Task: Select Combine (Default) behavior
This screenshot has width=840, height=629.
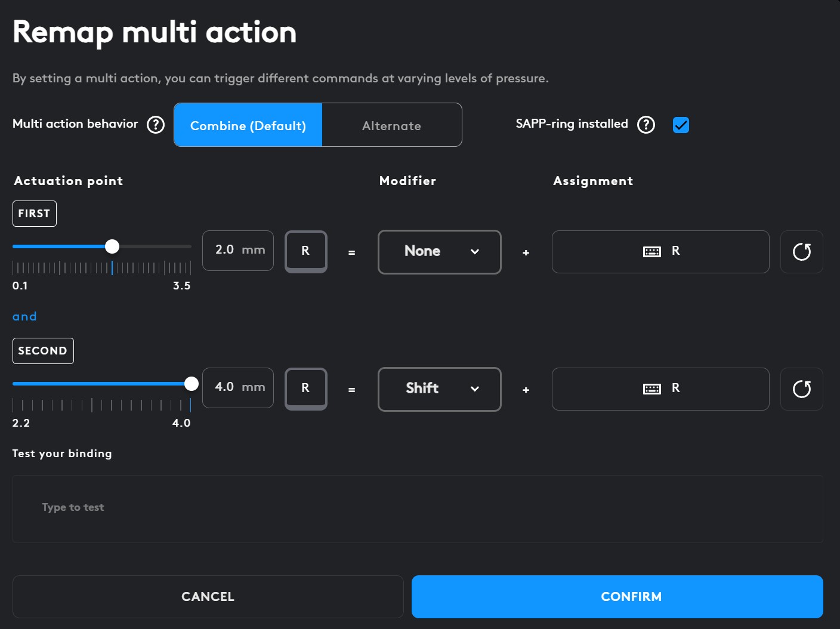Action: click(x=248, y=125)
